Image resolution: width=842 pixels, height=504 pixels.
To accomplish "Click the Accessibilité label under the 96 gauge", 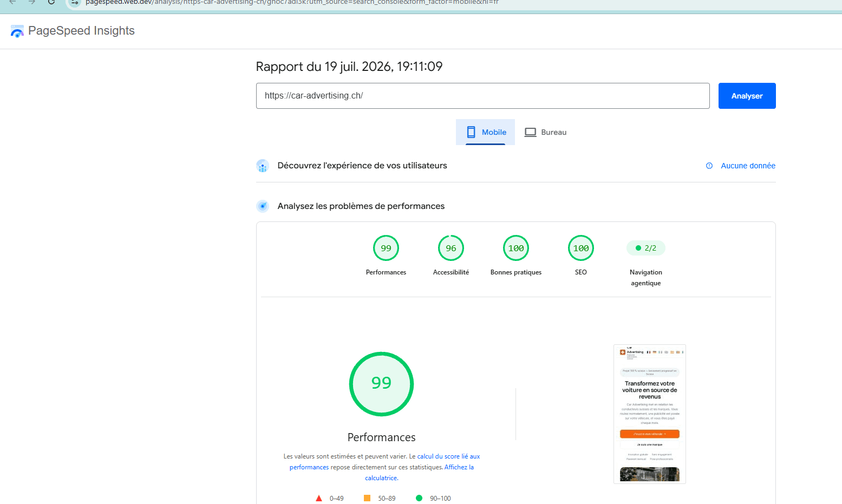I will (x=451, y=272).
